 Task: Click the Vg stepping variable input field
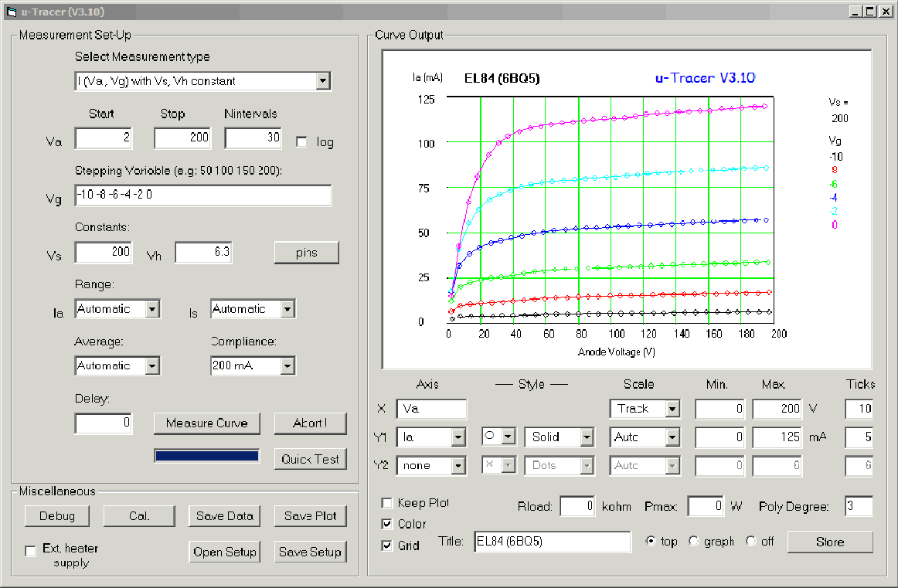point(202,195)
